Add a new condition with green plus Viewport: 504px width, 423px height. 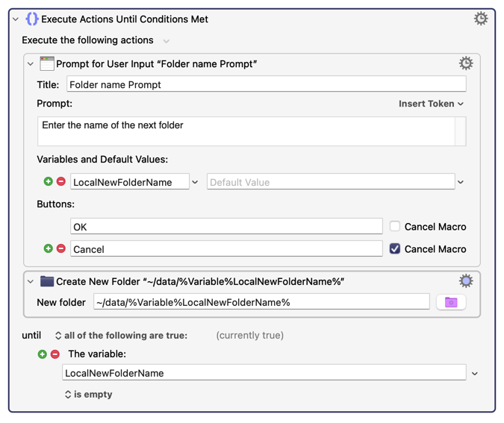43,354
